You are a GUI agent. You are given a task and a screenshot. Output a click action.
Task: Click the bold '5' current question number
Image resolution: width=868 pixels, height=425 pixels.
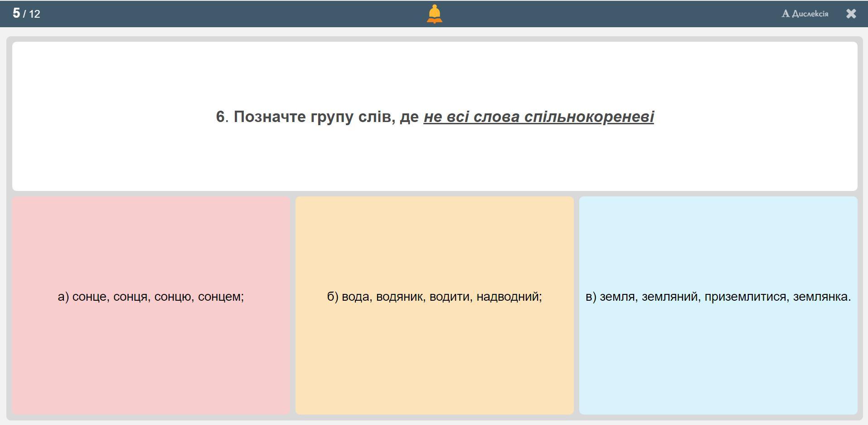click(16, 13)
